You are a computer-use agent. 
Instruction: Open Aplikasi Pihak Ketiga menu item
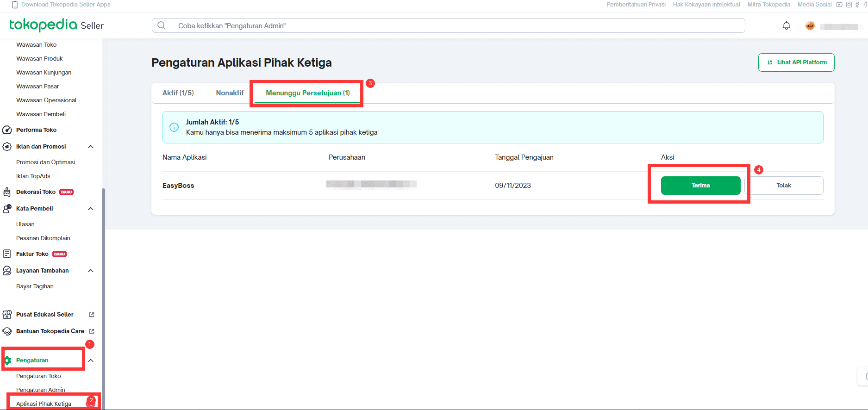pos(44,404)
